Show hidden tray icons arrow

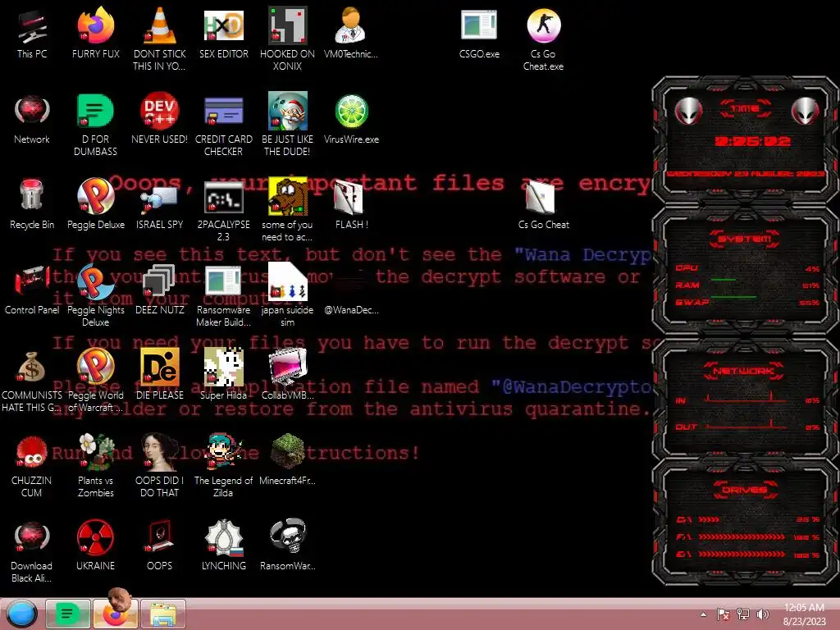(x=703, y=614)
